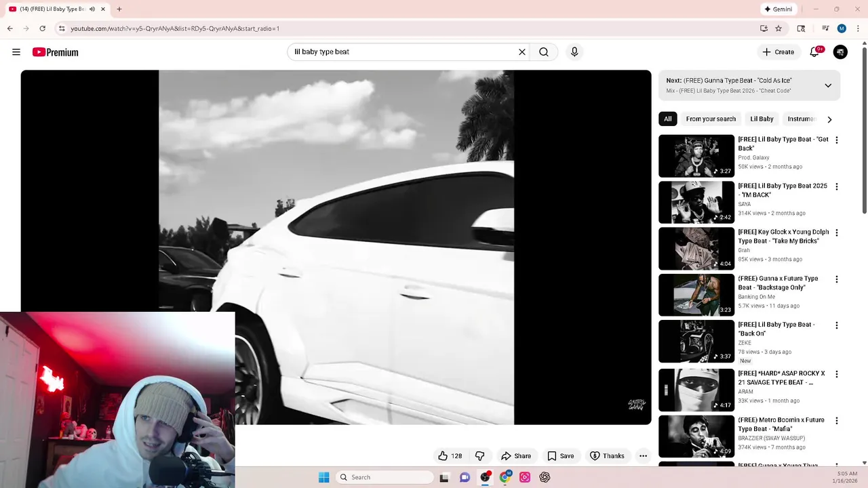Open options for ASAP Rocky type beat

(836, 374)
